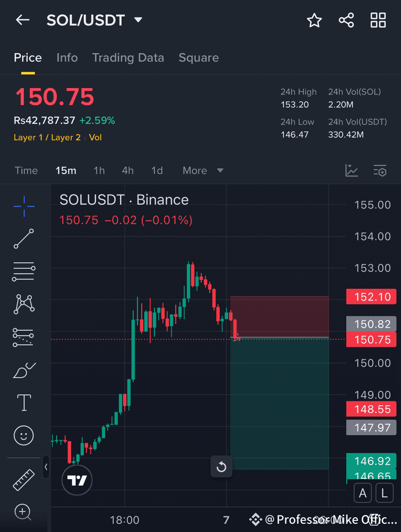Viewport: 401px width, 532px height.
Task: Click the SOLUSDT · Binance chart title
Action: [x=124, y=200]
